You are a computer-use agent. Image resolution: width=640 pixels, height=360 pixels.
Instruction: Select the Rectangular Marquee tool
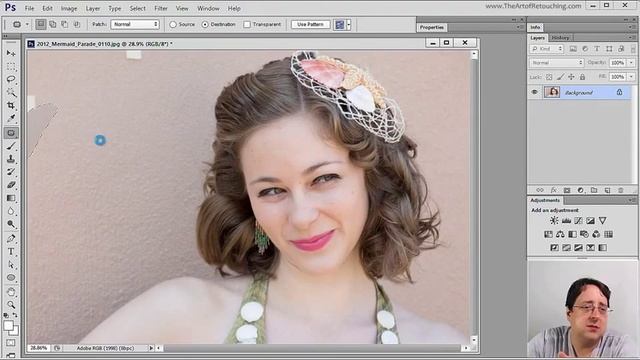(11, 66)
